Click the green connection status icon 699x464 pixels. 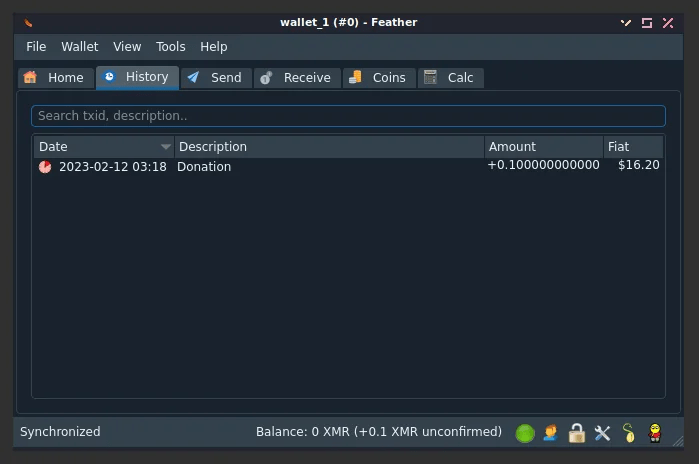pyautogui.click(x=525, y=433)
